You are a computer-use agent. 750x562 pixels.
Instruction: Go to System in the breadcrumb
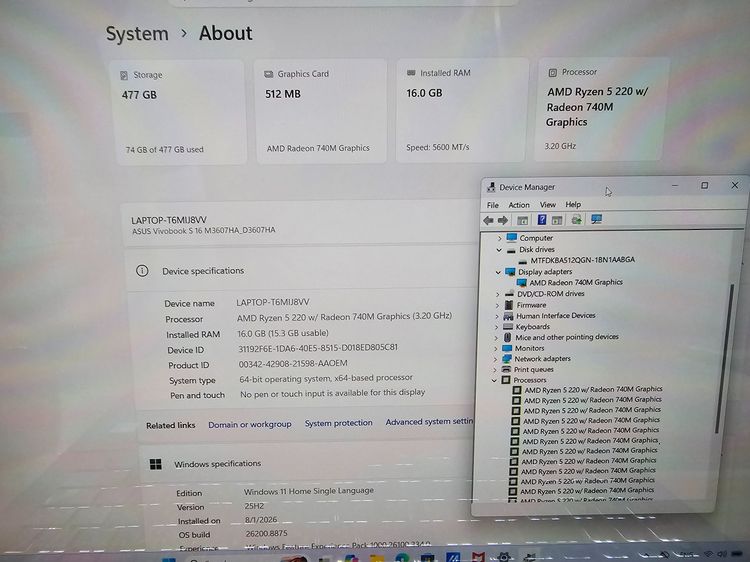(137, 34)
